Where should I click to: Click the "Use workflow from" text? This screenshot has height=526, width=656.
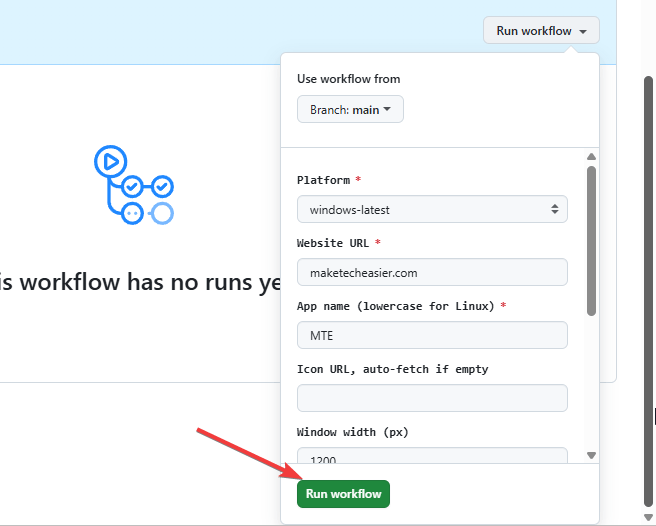pyautogui.click(x=348, y=79)
